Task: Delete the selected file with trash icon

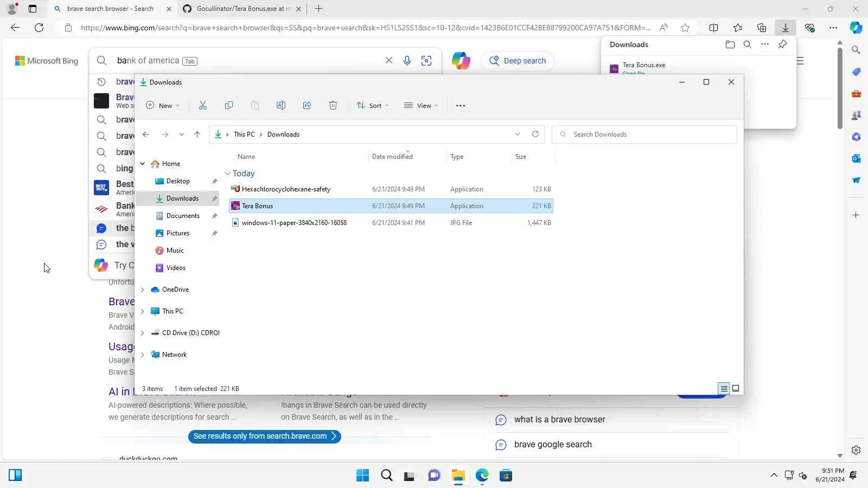Action: click(x=333, y=106)
